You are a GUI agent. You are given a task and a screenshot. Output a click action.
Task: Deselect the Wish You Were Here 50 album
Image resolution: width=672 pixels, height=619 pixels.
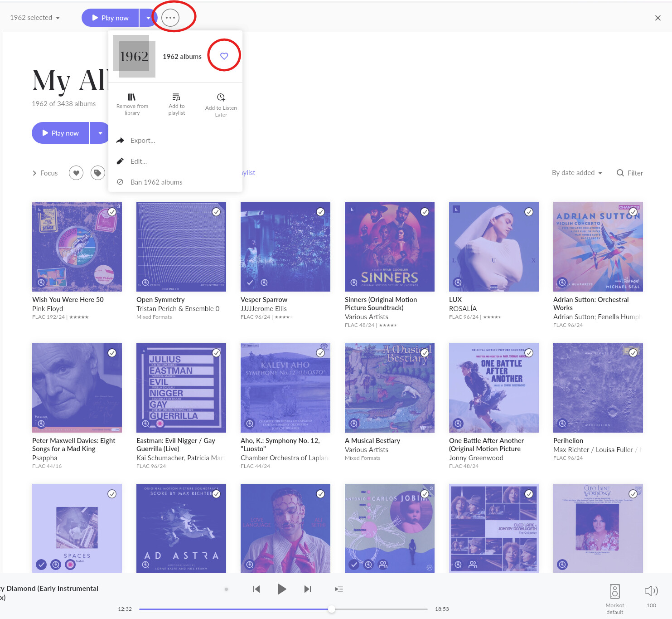(x=112, y=212)
